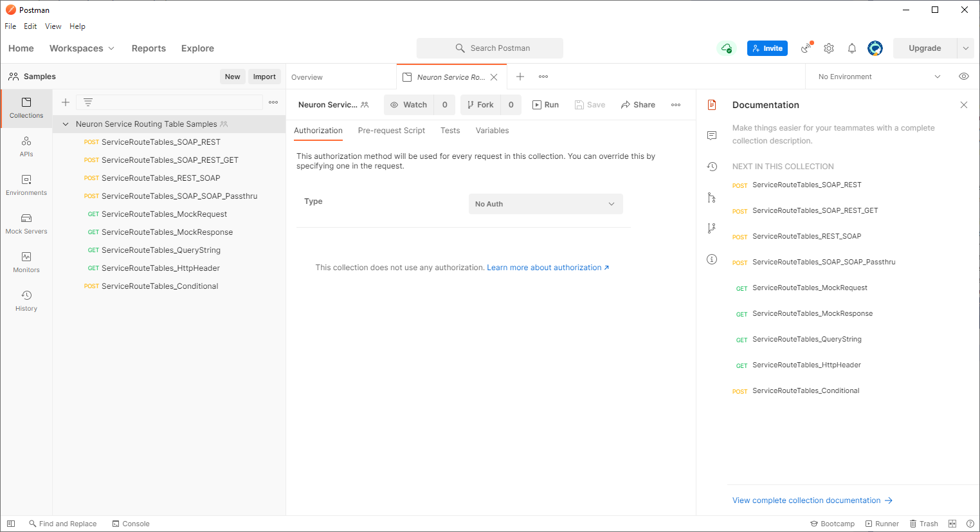This screenshot has width=980, height=532.
Task: Open Settings gear icon in header
Action: pos(829,48)
